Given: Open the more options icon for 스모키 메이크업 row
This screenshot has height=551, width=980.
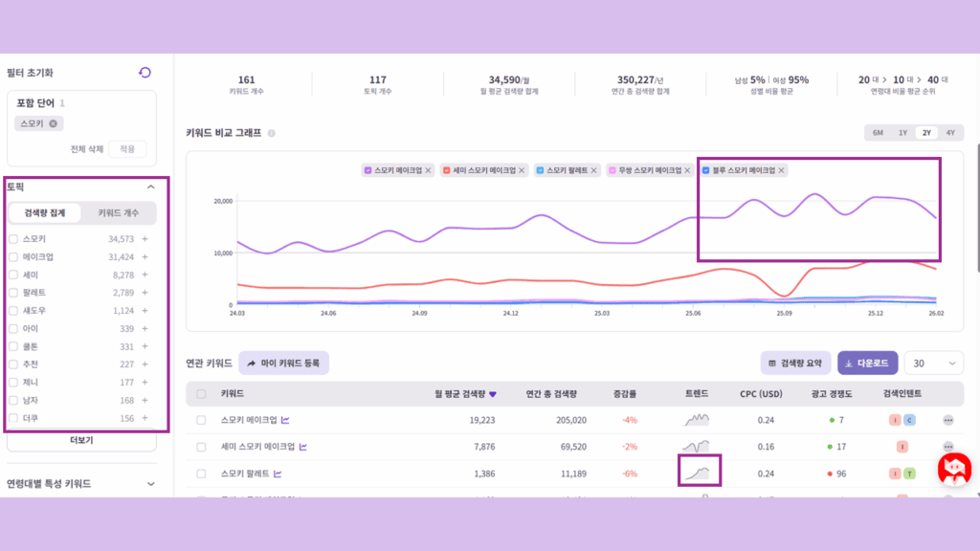Looking at the screenshot, I should pyautogui.click(x=947, y=420).
